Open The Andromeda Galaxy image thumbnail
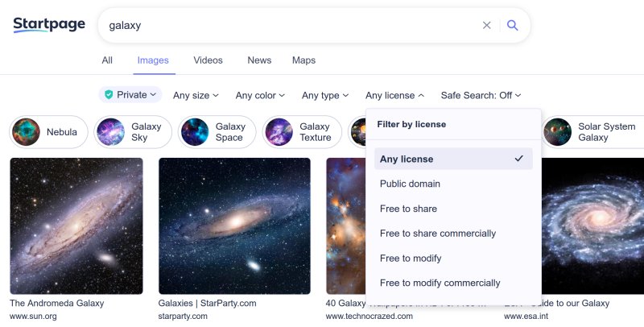 (x=76, y=226)
